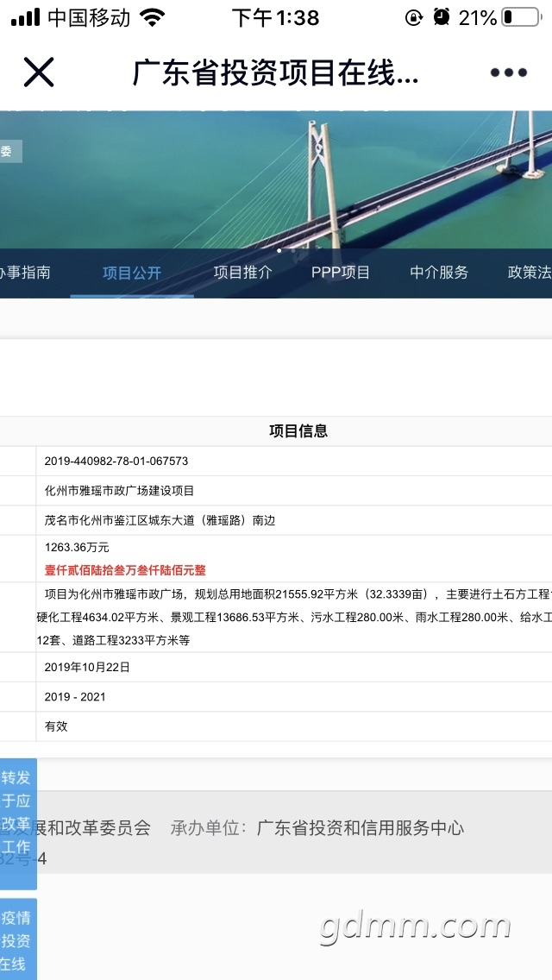This screenshot has width=552, height=980.
Task: Tap the battery indicator in status bar
Action: 520,17
